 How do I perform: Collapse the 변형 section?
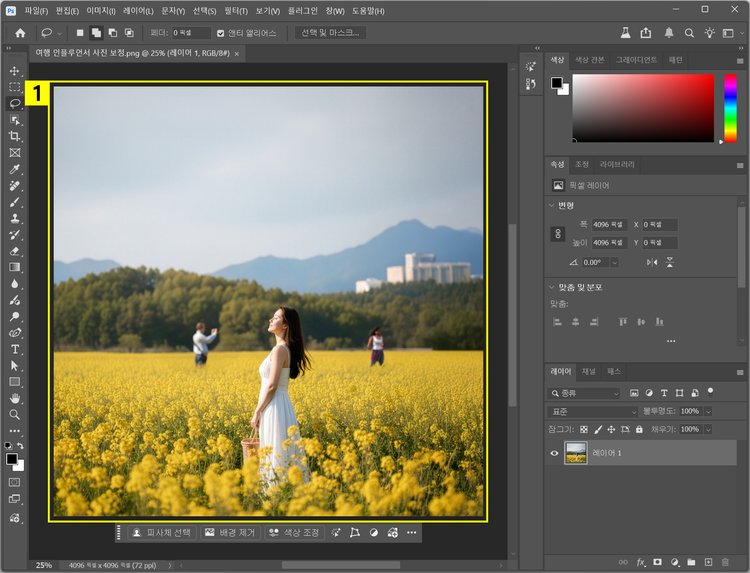(552, 205)
